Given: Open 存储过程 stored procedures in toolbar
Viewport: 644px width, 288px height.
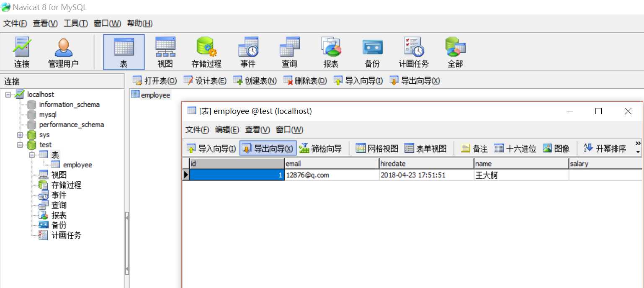Looking at the screenshot, I should pyautogui.click(x=206, y=52).
